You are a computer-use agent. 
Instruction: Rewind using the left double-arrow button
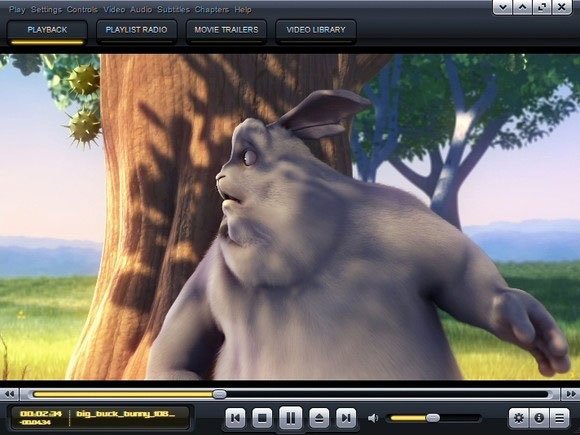(9, 394)
